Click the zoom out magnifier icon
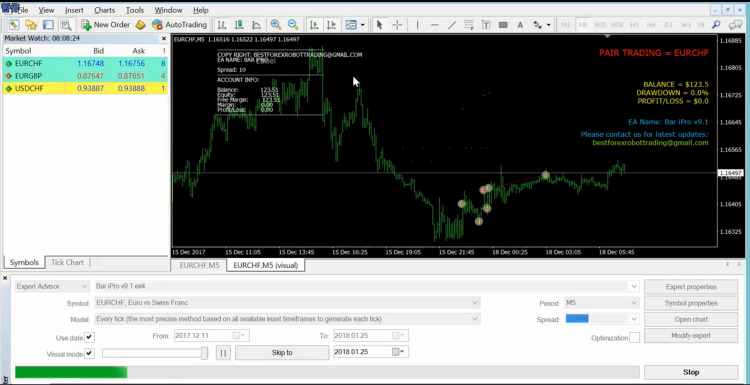 click(x=293, y=24)
